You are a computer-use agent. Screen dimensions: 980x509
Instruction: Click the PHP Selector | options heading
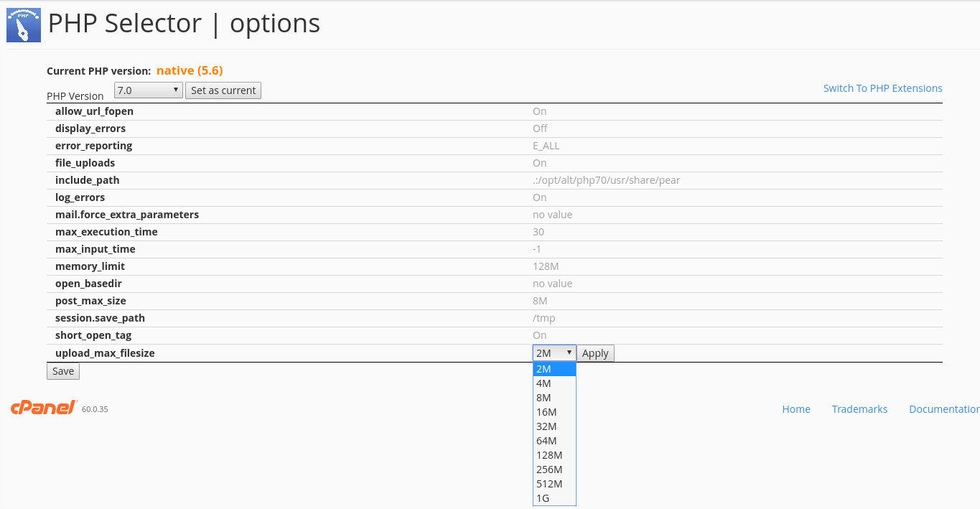(x=184, y=24)
